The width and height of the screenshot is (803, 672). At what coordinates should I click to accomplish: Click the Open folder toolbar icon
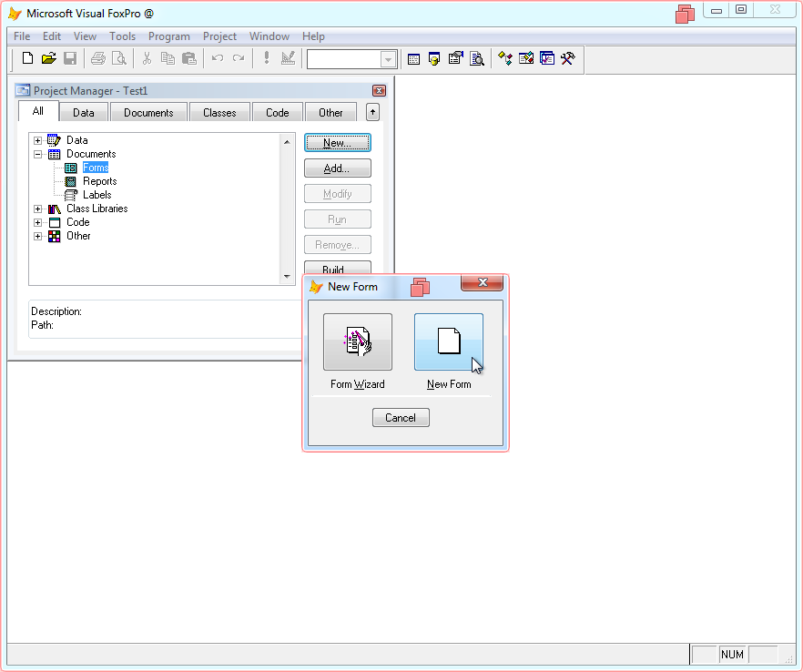48,58
